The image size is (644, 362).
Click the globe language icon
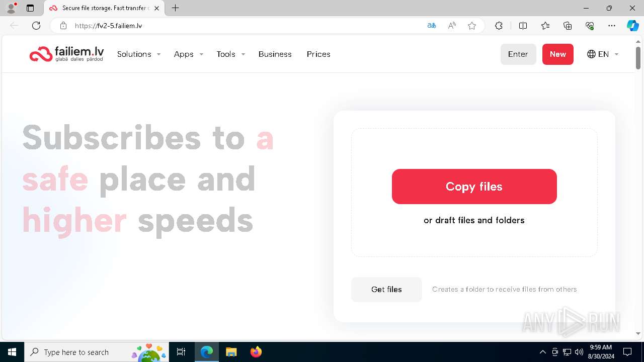coord(591,54)
